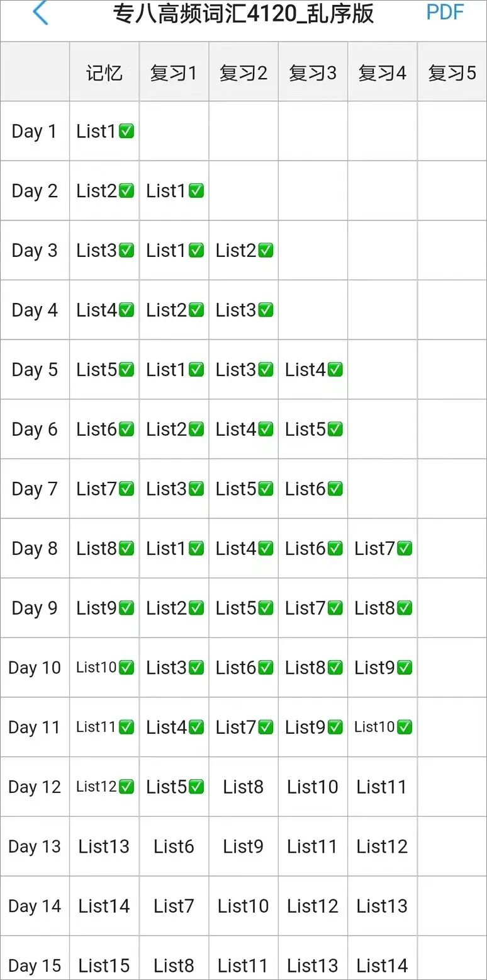Toggle List5 checkmark in Day 12 row

click(196, 787)
